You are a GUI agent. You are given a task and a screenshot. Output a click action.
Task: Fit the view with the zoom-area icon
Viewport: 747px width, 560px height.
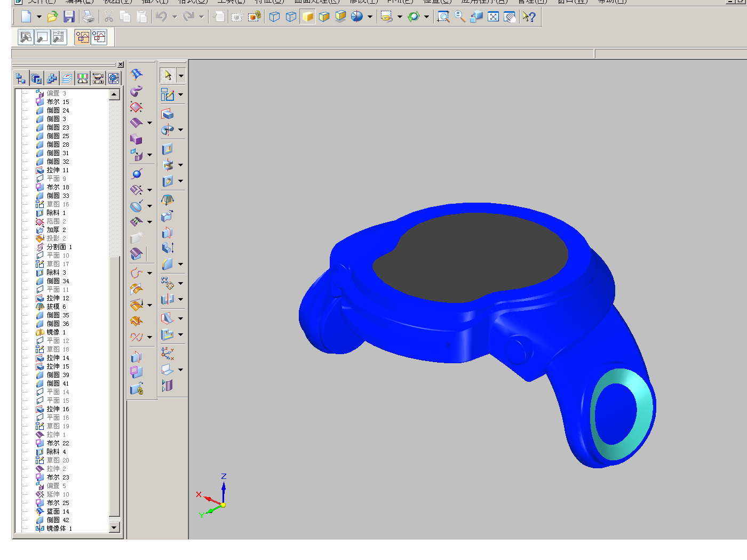pyautogui.click(x=443, y=17)
